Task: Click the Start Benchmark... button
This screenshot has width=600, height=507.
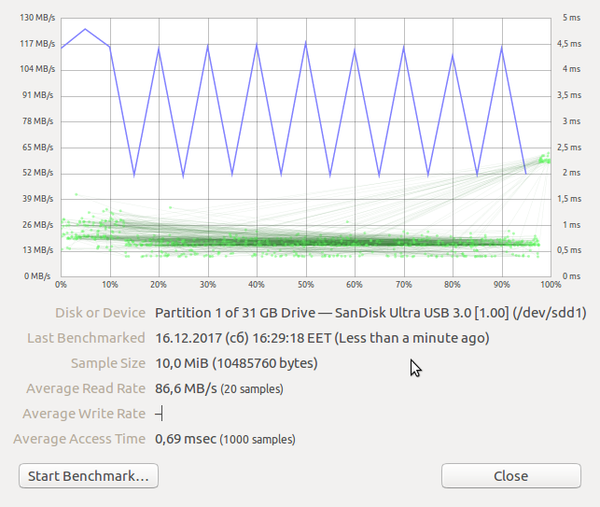Action: [x=88, y=476]
